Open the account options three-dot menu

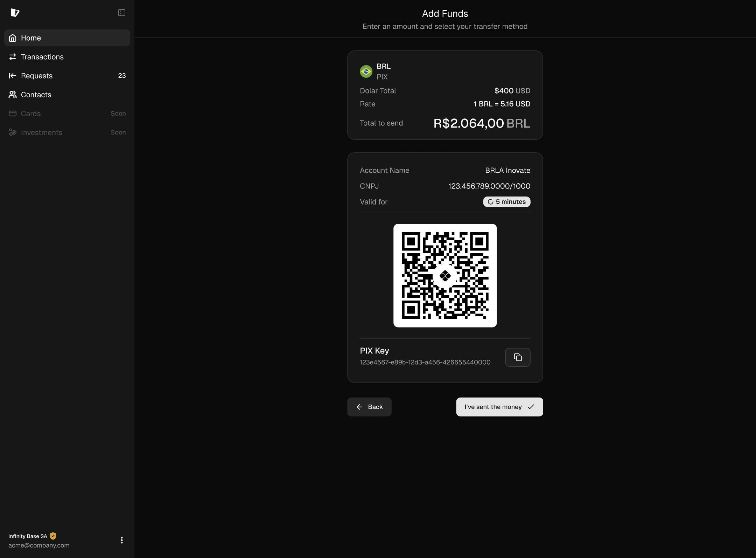pyautogui.click(x=122, y=540)
